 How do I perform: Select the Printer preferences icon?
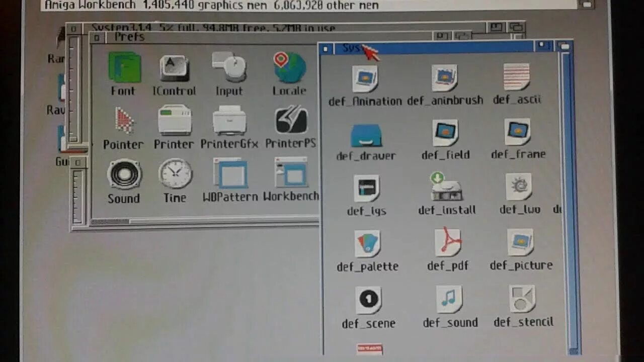[x=175, y=120]
